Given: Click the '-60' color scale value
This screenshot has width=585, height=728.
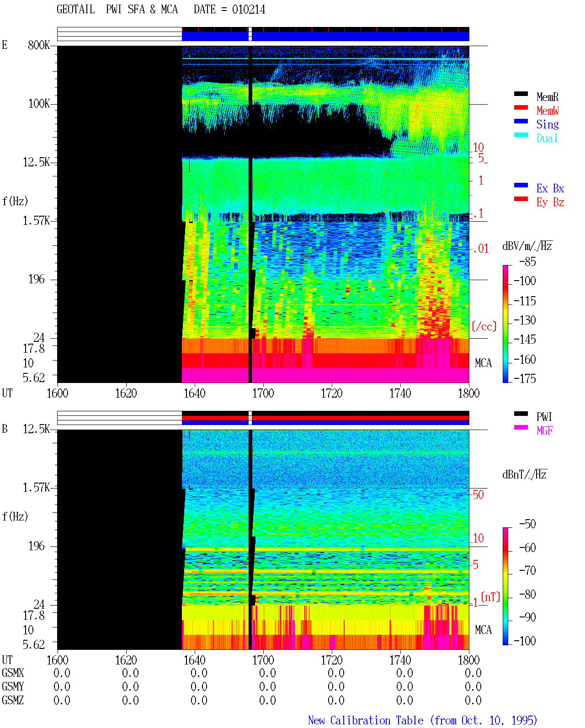Looking at the screenshot, I should point(527,548).
